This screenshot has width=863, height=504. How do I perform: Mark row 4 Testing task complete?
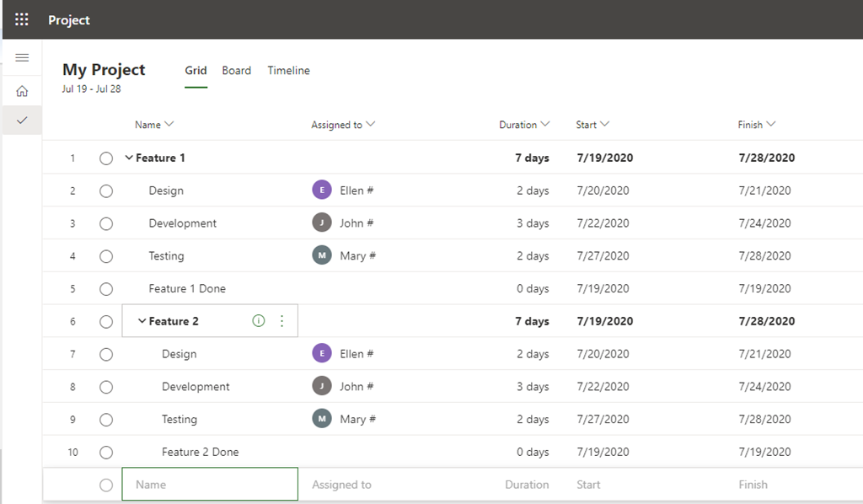pos(106,256)
